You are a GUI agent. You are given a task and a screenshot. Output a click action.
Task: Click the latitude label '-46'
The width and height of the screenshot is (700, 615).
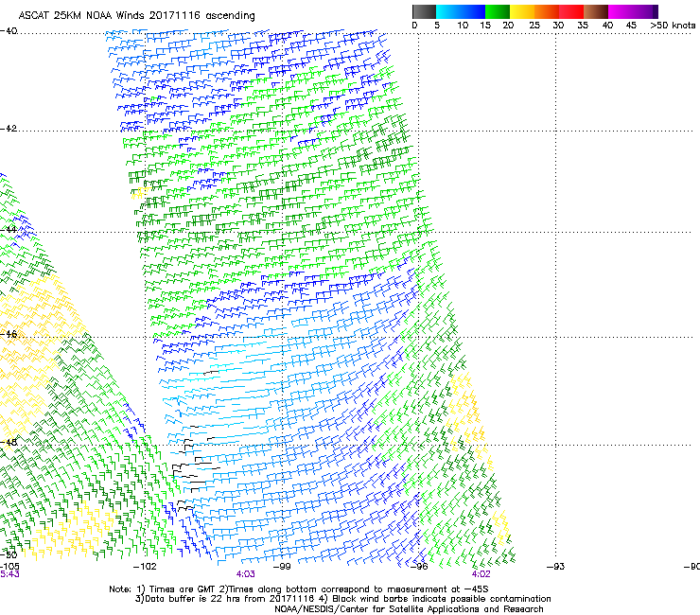click(x=9, y=334)
